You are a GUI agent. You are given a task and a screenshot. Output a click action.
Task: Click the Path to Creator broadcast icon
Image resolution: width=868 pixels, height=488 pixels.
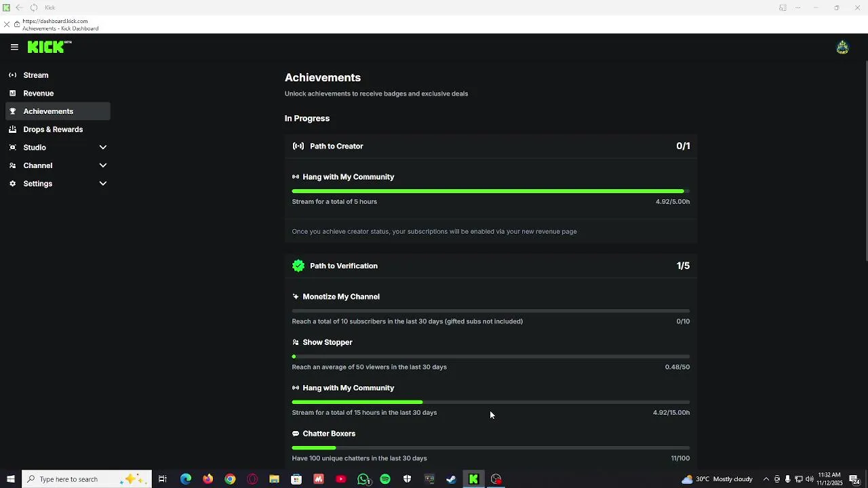tap(298, 146)
